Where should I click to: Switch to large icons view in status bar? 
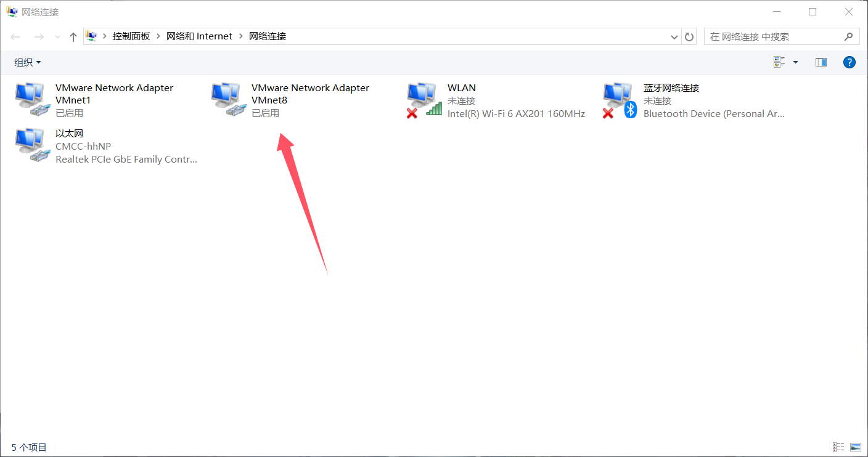855,447
